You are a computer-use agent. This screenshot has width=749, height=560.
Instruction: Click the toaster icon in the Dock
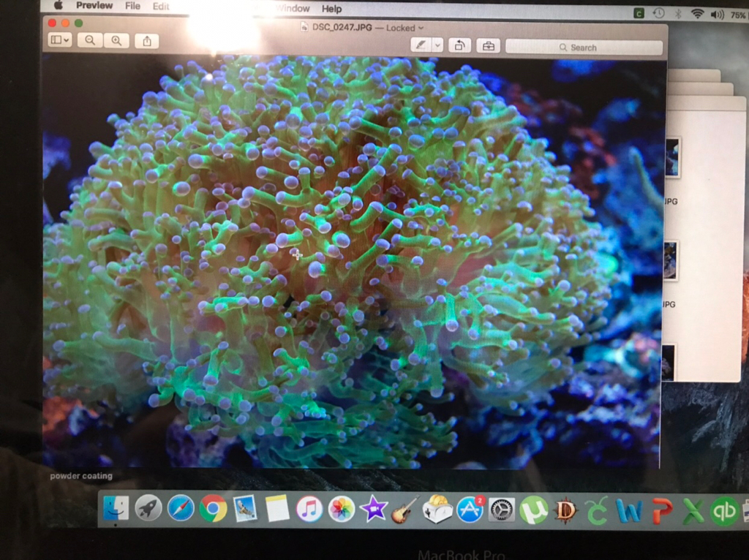pos(437,510)
